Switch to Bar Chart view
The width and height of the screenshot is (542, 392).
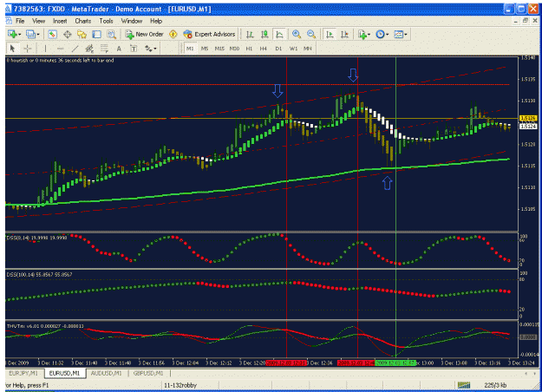coord(250,34)
